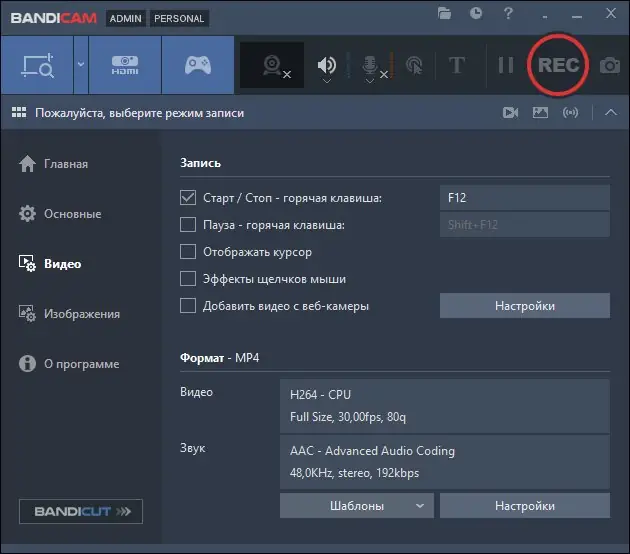Click the pause recording button
Viewport: 630px width, 554px height.
[506, 65]
